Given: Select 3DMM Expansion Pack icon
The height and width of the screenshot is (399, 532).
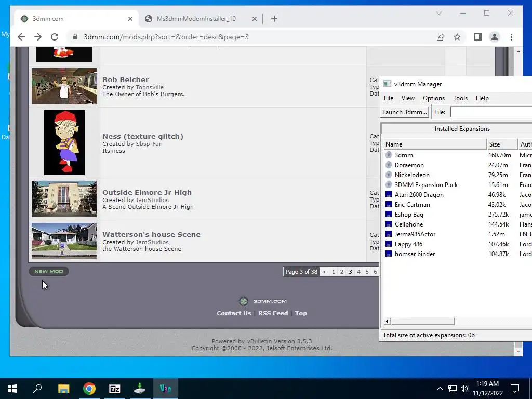Looking at the screenshot, I should click(x=389, y=184).
